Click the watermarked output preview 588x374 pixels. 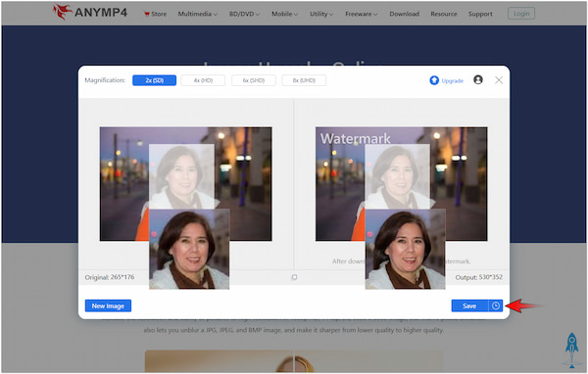pyautogui.click(x=401, y=184)
